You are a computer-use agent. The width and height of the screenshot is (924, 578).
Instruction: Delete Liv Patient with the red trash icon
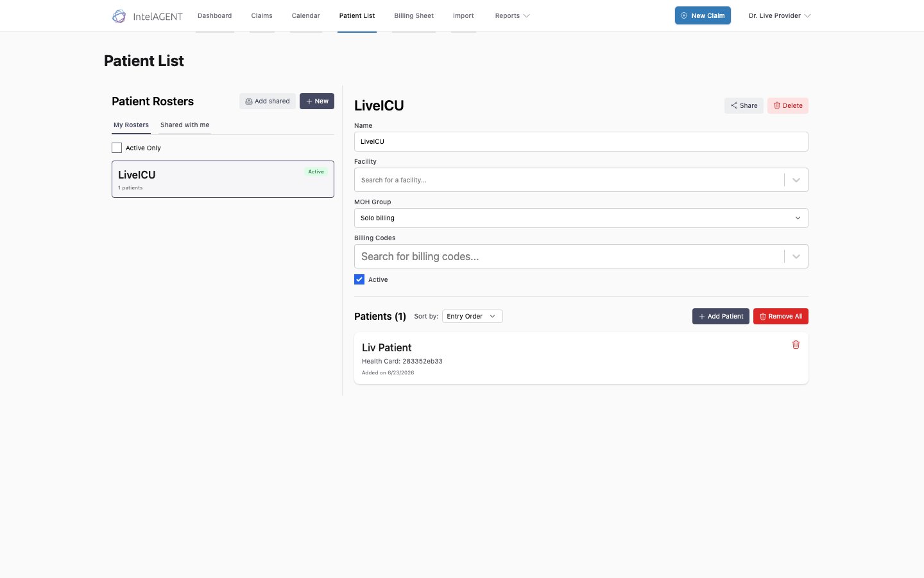click(796, 345)
